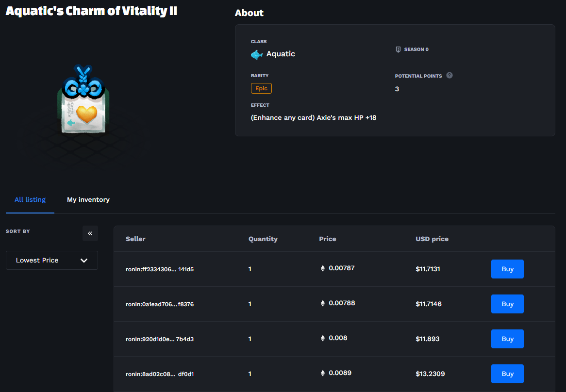The height and width of the screenshot is (392, 566).
Task: Switch to the All listing tab
Action: 30,200
